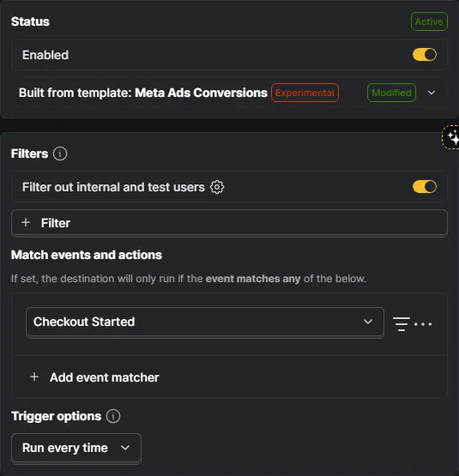Viewport: 459px width, 476px height.
Task: Click plus icon inside the Filter button
Action: click(x=26, y=222)
